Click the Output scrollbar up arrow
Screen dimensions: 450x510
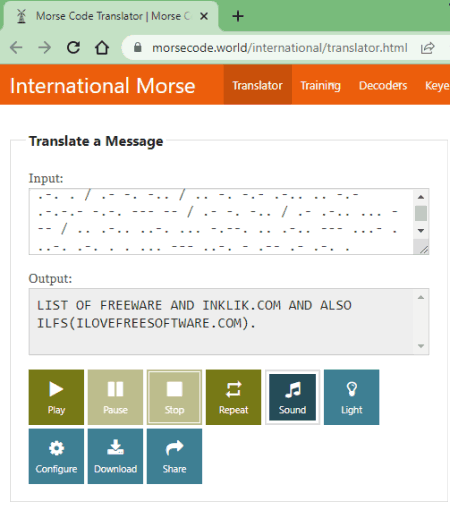point(421,297)
